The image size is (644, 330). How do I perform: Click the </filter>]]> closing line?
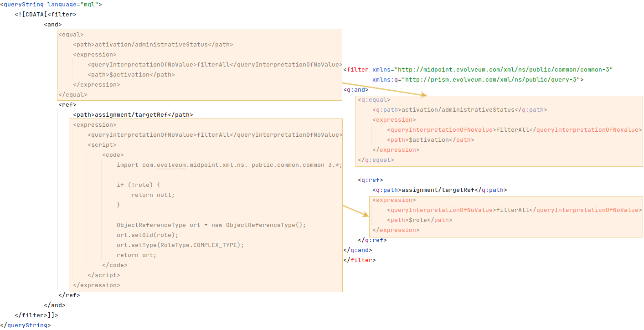[36, 315]
